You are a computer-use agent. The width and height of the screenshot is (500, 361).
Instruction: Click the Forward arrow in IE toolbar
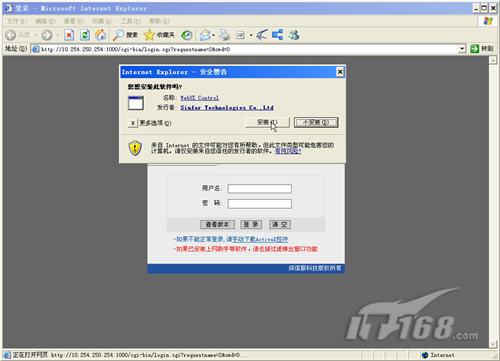tap(47, 35)
